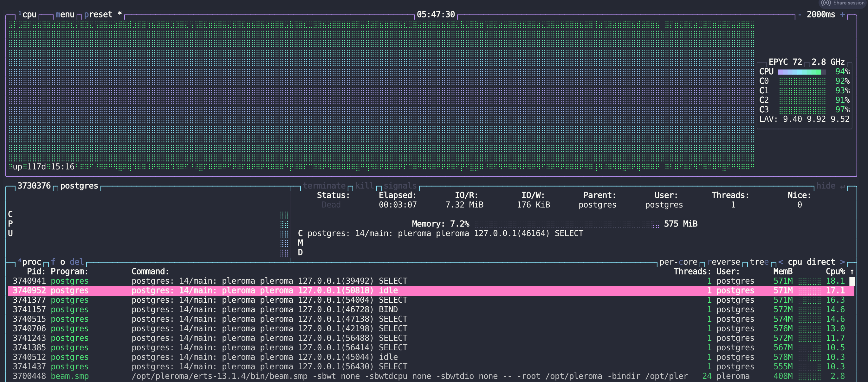The image size is (868, 382).
Task: Click the del filter option
Action: (x=76, y=262)
